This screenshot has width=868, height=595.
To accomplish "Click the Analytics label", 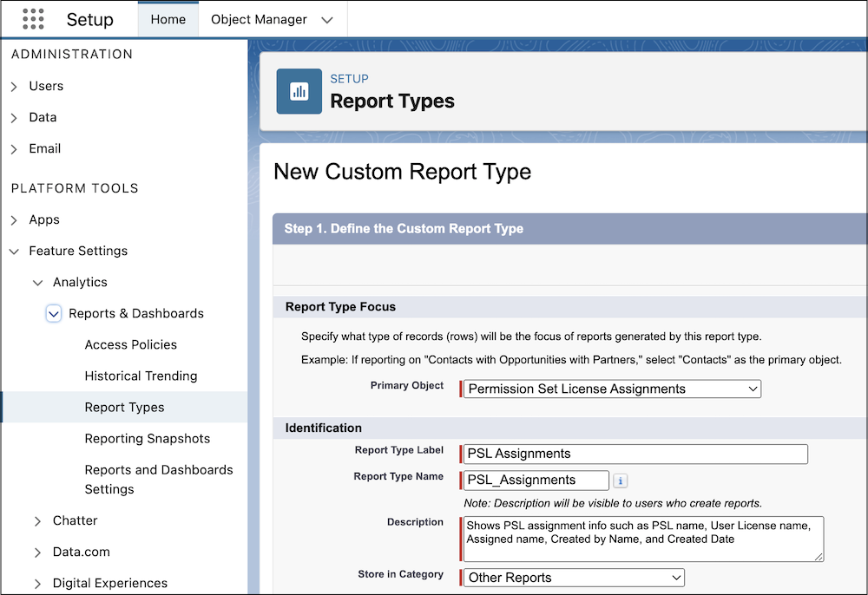I will 80,282.
